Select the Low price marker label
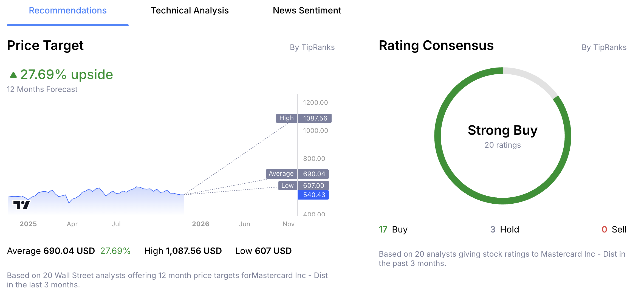Image resolution: width=644 pixels, height=297 pixels. [287, 186]
